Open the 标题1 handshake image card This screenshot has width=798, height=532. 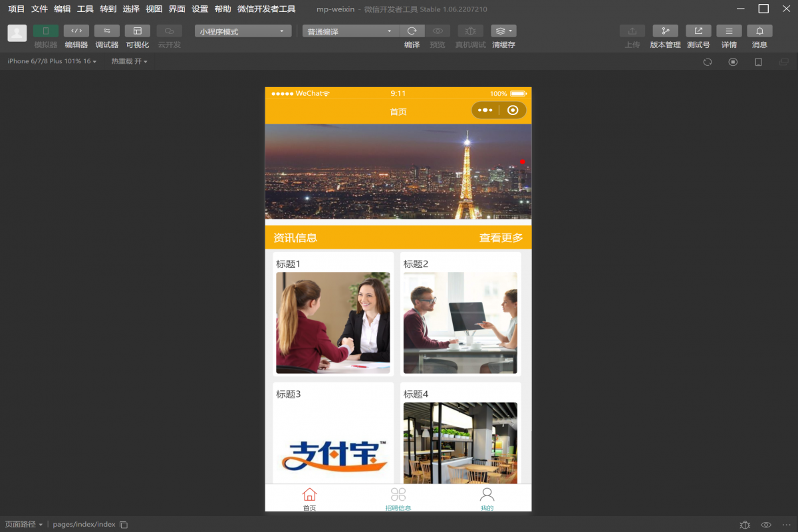point(332,323)
